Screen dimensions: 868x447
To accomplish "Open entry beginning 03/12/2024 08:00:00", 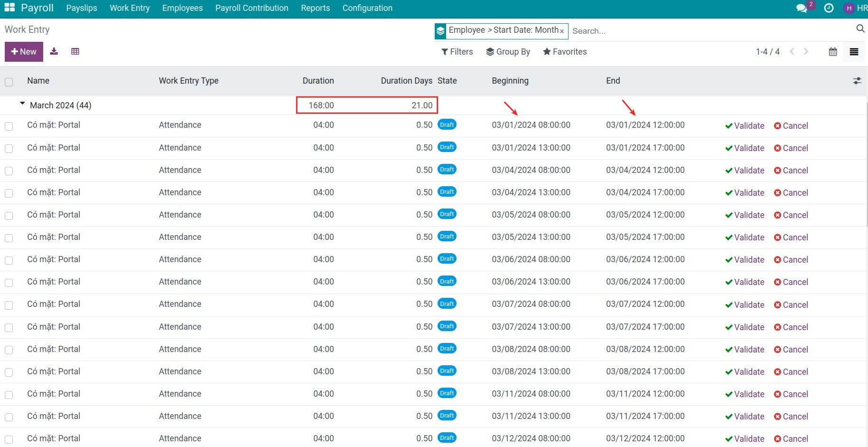I will 531,438.
